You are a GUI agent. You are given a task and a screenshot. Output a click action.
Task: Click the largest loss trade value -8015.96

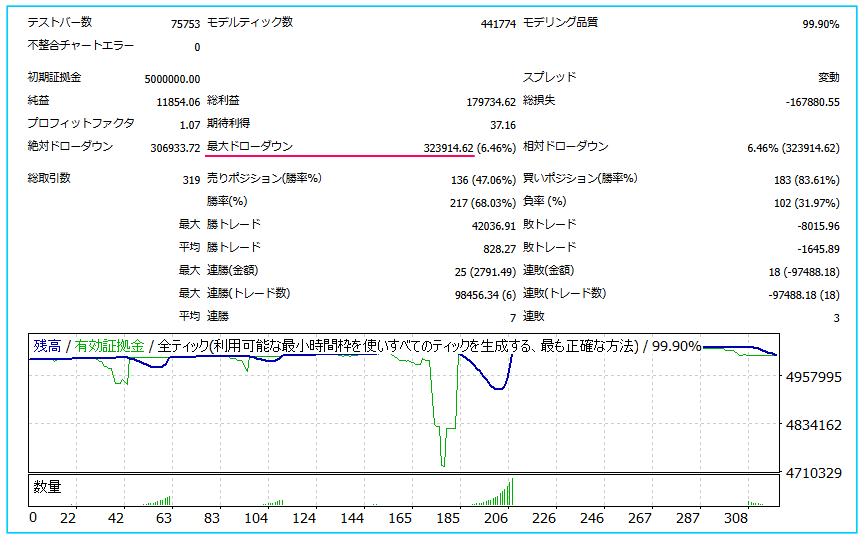pyautogui.click(x=818, y=226)
